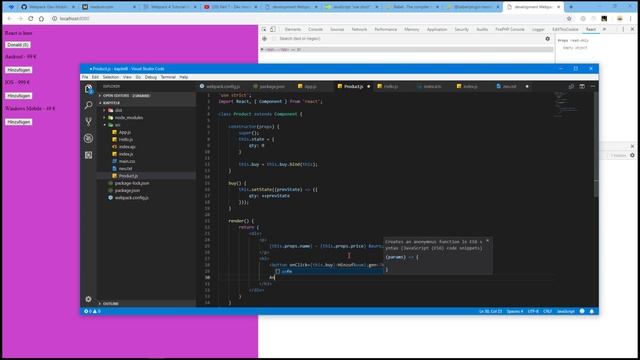Open the Console tab in DevTools

pyautogui.click(x=315, y=29)
